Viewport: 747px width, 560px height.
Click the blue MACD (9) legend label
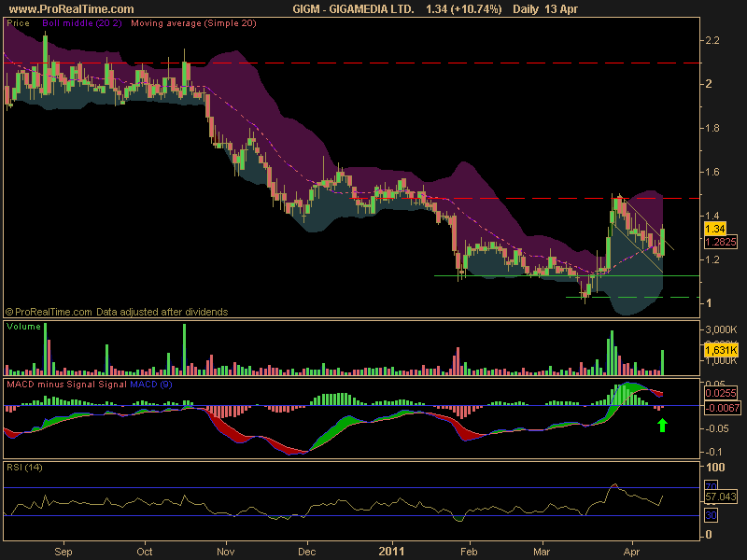[x=151, y=385]
